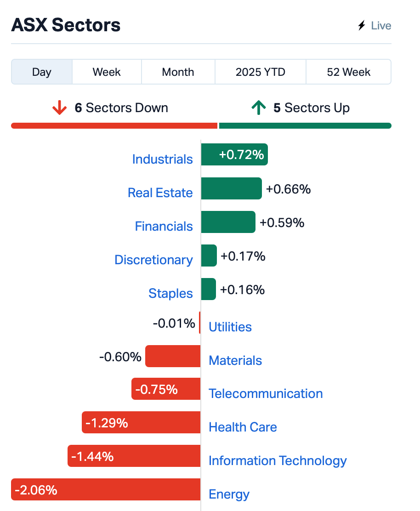Switch to the Week tab
The width and height of the screenshot is (420, 511).
click(107, 72)
